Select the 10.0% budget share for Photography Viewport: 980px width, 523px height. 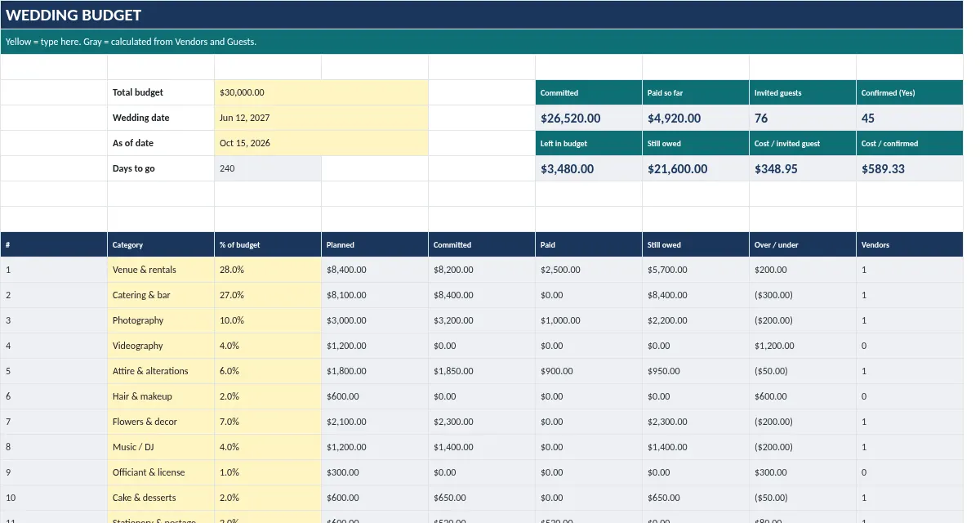(268, 320)
